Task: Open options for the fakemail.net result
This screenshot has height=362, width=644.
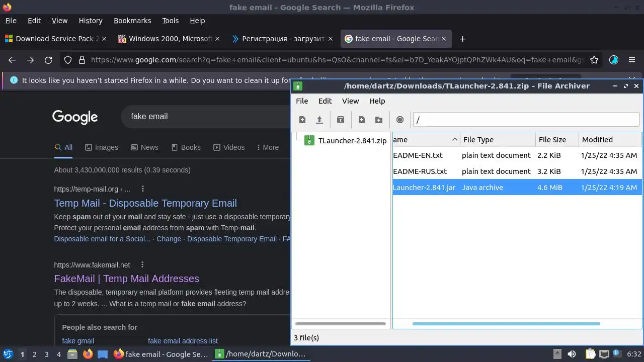Action: click(x=142, y=264)
